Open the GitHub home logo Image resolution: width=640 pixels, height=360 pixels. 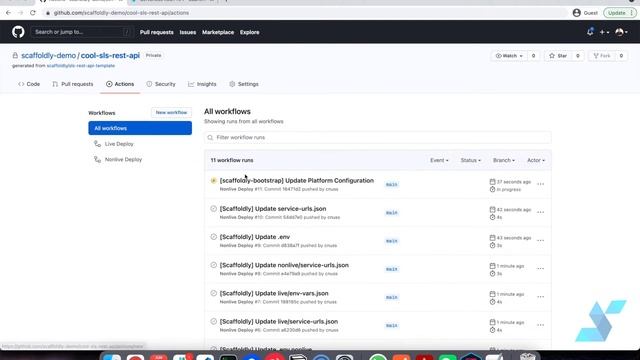click(18, 32)
